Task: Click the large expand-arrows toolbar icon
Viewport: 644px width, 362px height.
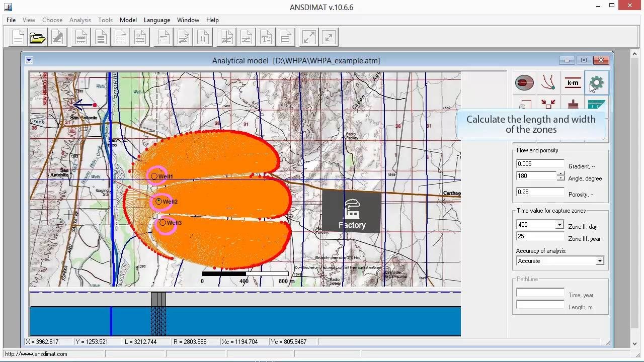Action: (309, 37)
